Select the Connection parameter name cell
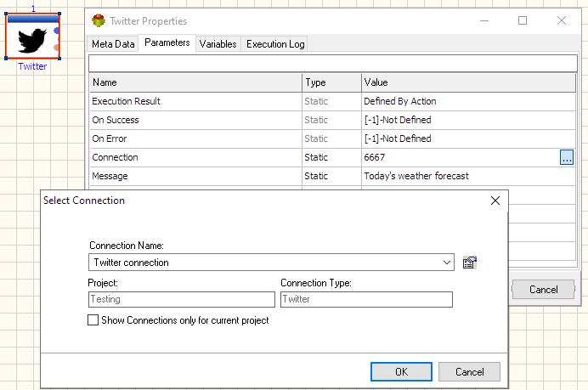588x390 pixels. pyautogui.click(x=195, y=157)
